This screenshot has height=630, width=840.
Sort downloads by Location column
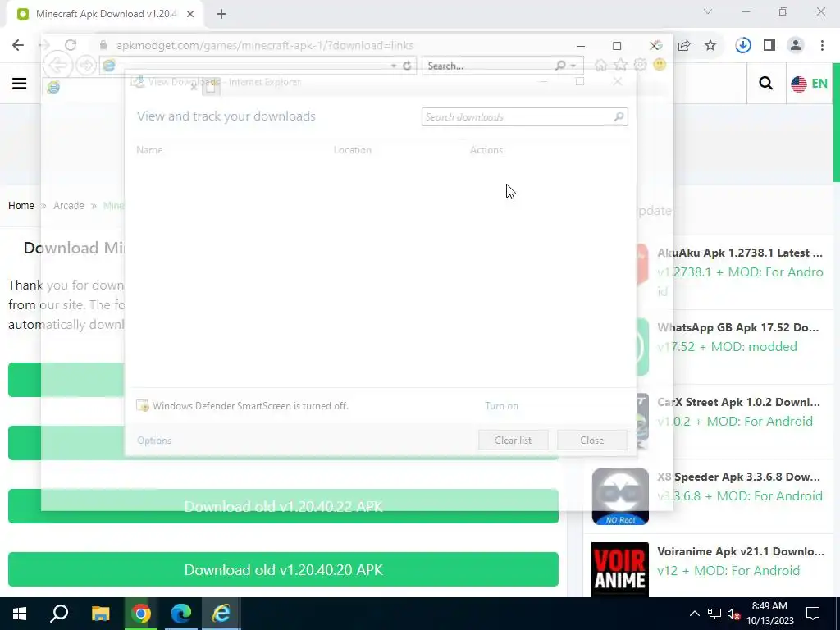(353, 150)
